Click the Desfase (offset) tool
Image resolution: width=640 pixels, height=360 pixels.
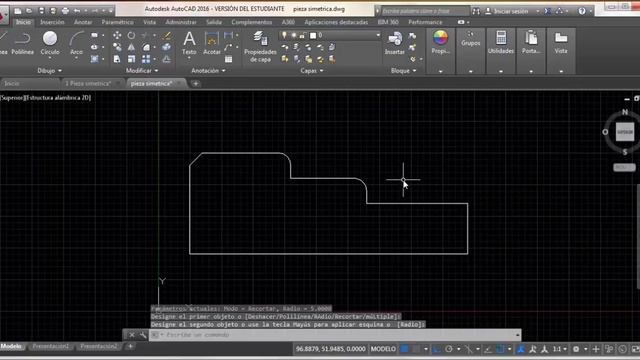pos(167,59)
